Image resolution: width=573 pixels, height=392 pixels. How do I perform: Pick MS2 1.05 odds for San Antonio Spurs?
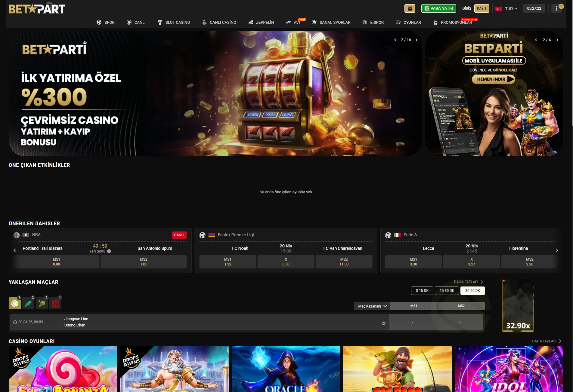[144, 262]
